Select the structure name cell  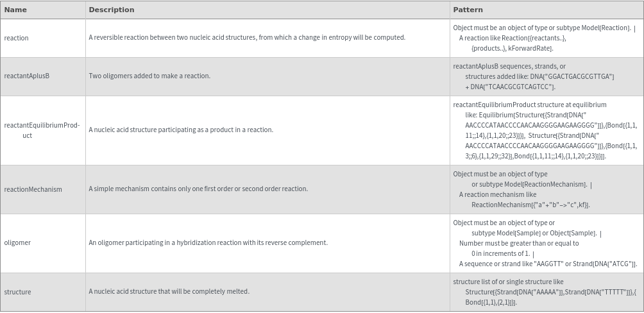[x=18, y=292]
